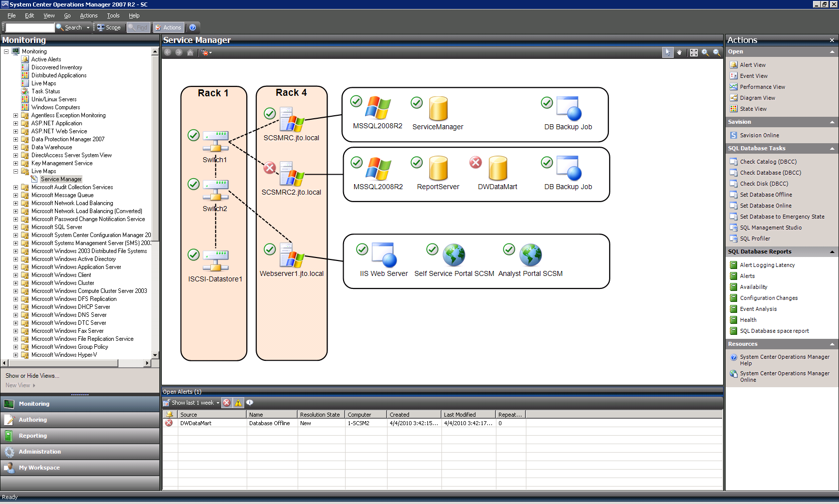
Task: Collapse the SQL Database Tasks section
Action: click(x=832, y=148)
